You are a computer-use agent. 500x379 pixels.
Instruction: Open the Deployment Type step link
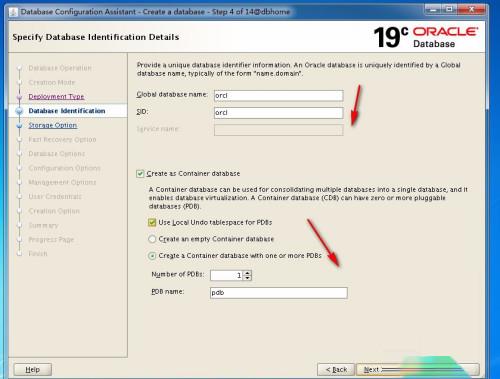[56, 97]
